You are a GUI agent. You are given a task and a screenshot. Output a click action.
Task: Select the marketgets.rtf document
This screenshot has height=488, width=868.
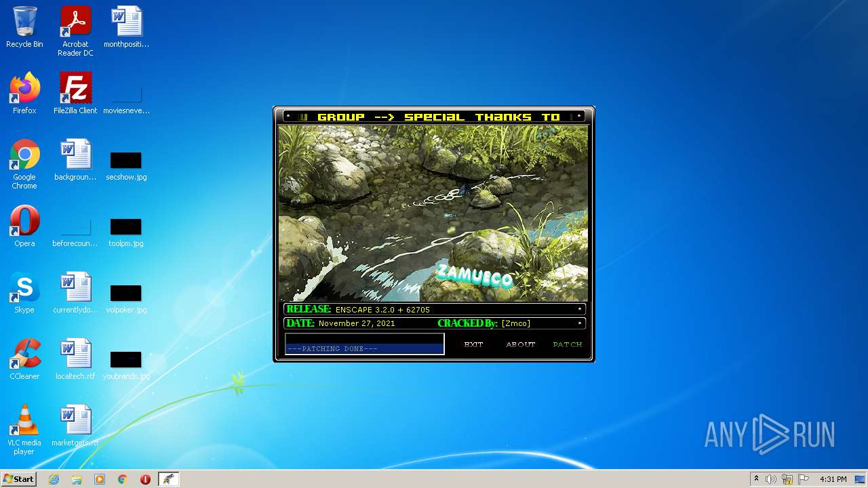[75, 426]
